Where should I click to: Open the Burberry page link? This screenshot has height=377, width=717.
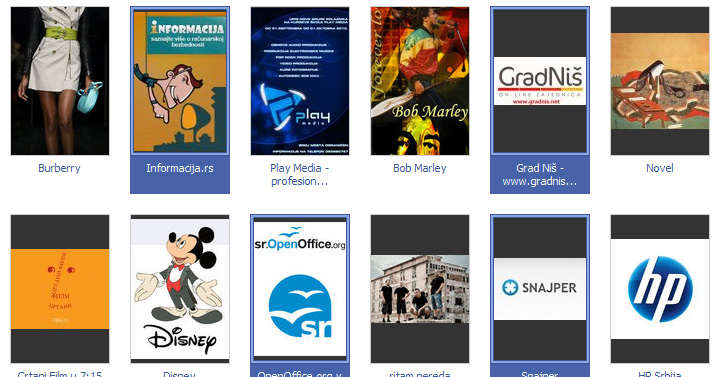(59, 168)
